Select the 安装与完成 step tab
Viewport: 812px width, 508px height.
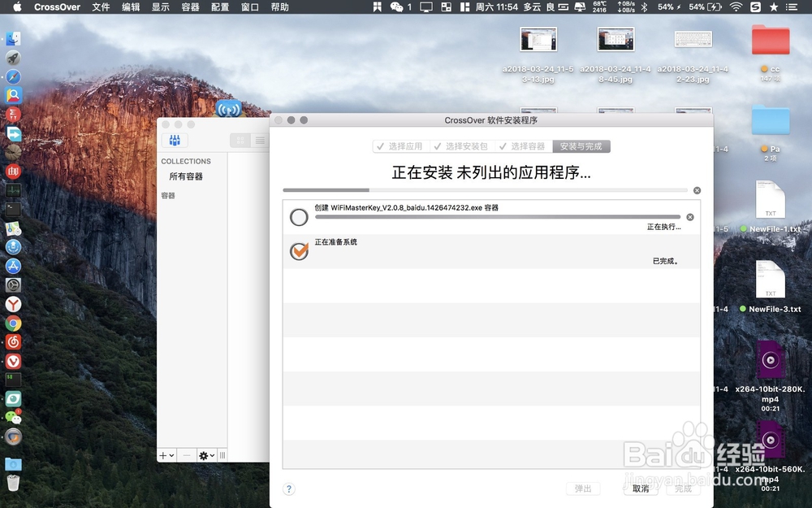(x=581, y=146)
